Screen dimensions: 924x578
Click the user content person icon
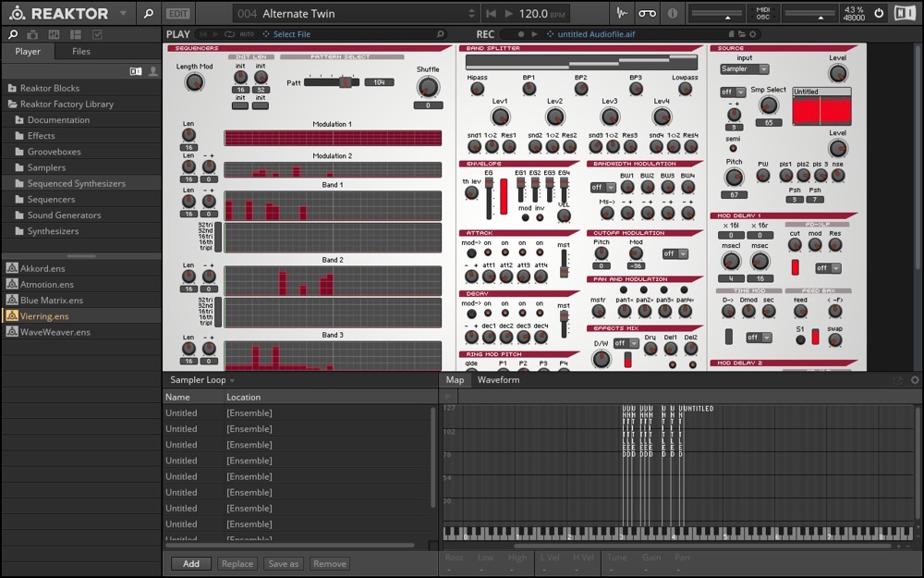click(x=152, y=71)
